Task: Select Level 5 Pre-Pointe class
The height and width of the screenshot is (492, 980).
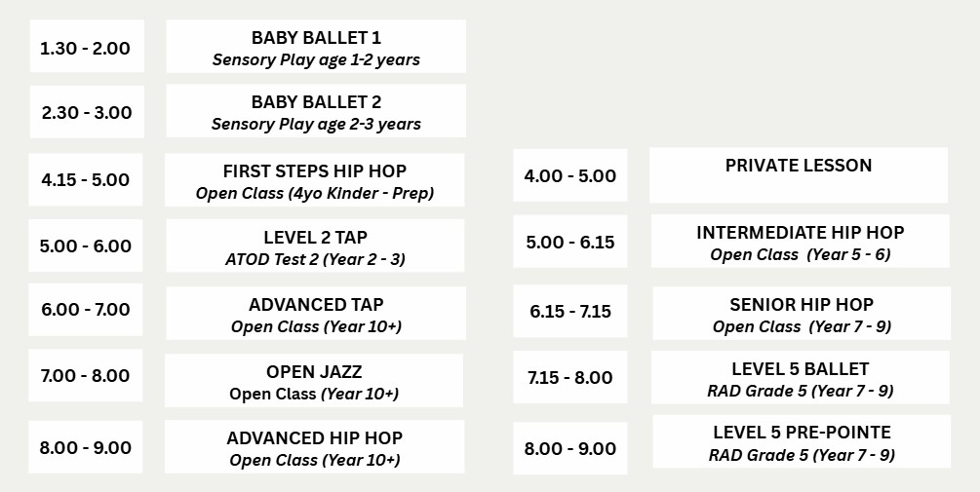Action: click(x=801, y=441)
